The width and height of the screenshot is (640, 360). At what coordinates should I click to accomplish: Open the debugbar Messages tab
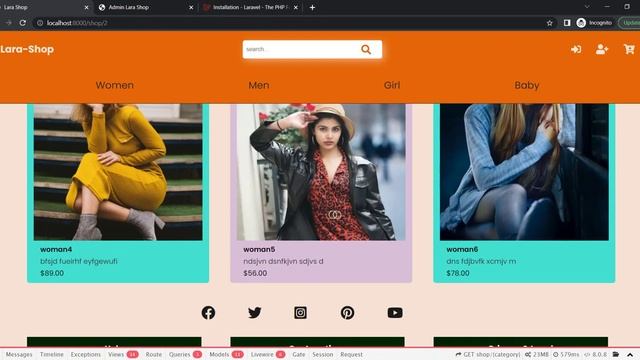[19, 354]
